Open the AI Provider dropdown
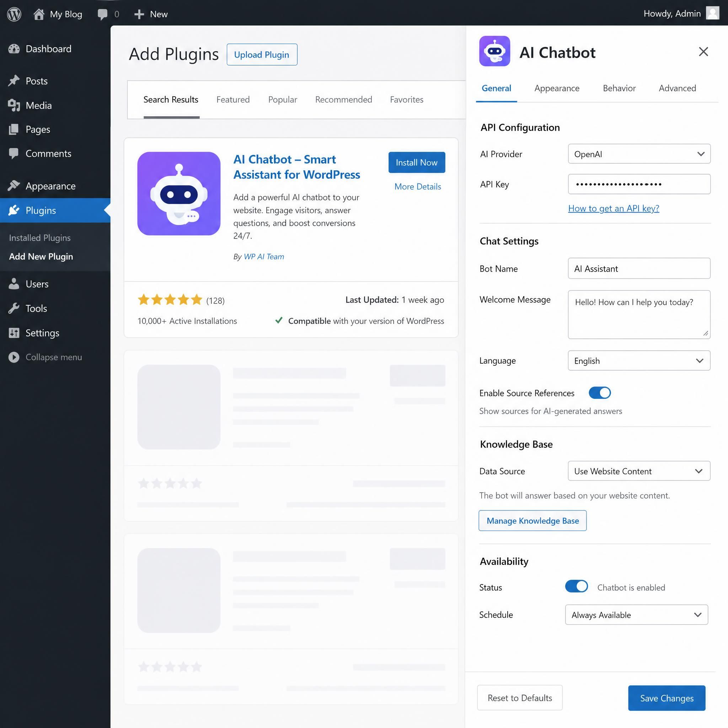The width and height of the screenshot is (728, 728). [639, 154]
